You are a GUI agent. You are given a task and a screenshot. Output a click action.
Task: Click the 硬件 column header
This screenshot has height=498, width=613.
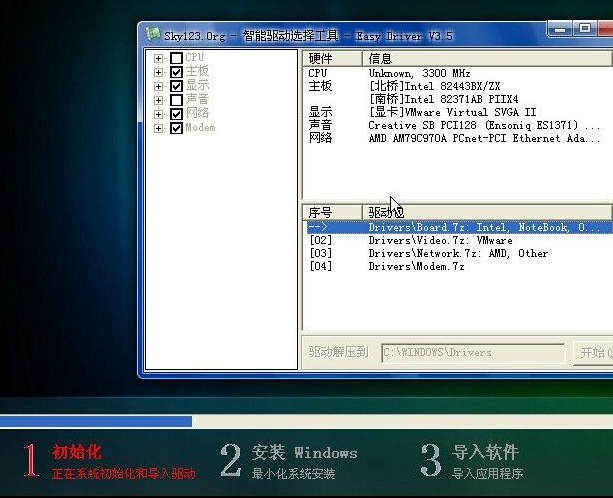(332, 59)
